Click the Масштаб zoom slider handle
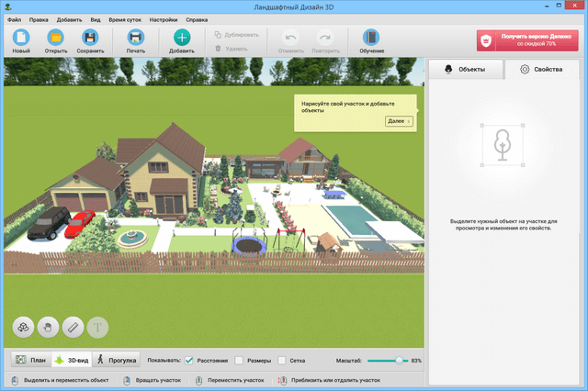Screen dimensions: 588x391 (401, 361)
